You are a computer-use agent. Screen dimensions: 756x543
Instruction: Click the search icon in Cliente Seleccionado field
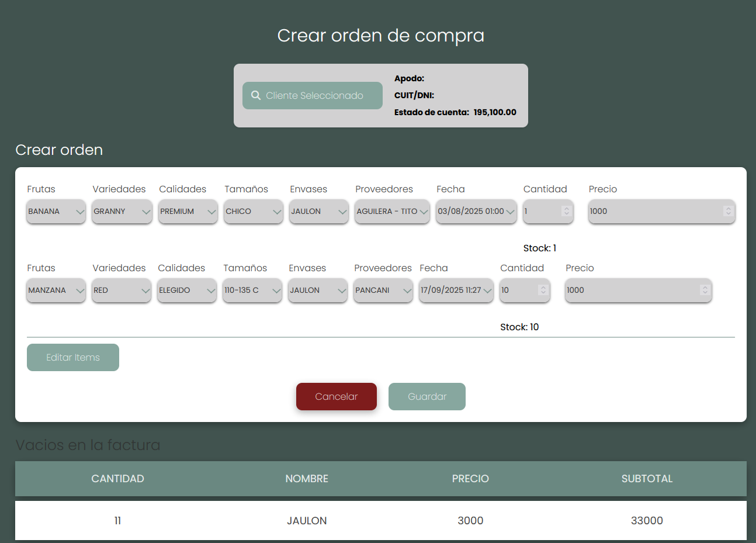255,95
